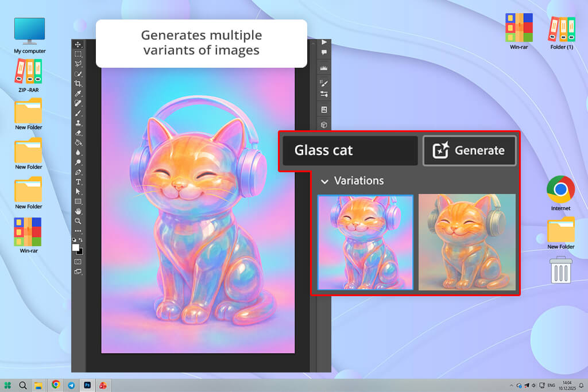The image size is (588, 392).
Task: Open the Adjustments sliders panel icon
Action: coord(324,94)
